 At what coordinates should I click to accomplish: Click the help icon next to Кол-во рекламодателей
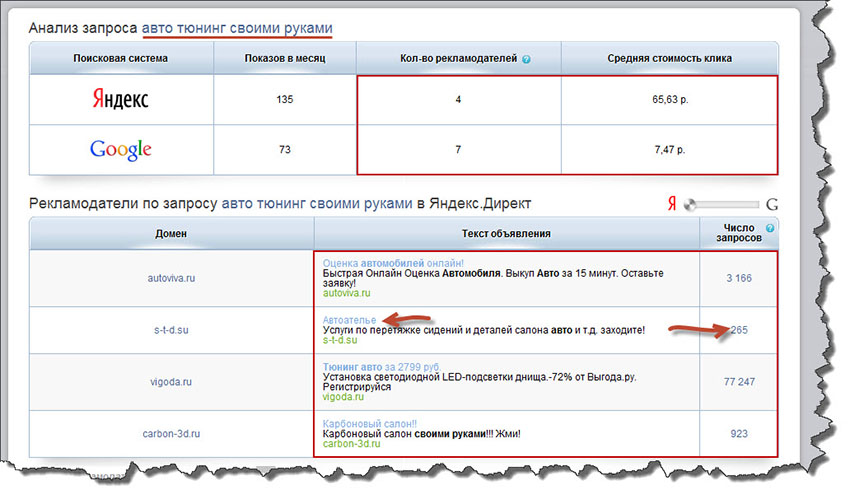tap(526, 59)
